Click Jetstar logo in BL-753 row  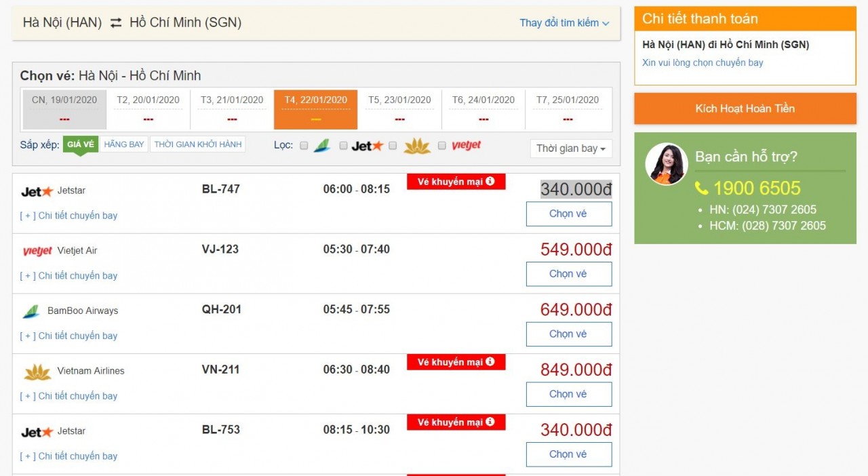pyautogui.click(x=37, y=432)
